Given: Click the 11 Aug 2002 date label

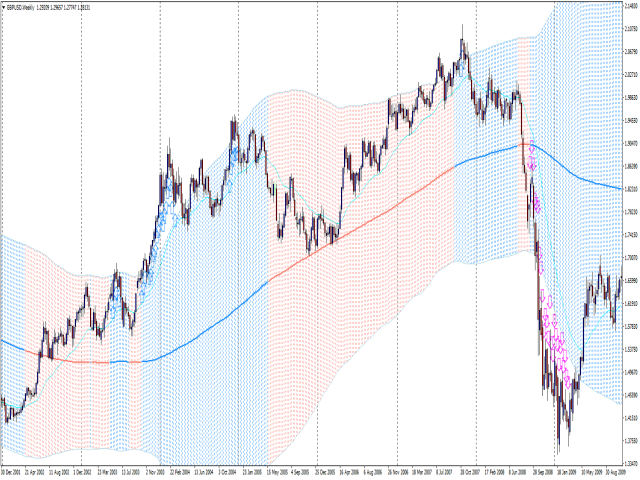Looking at the screenshot, I should 59,472.
